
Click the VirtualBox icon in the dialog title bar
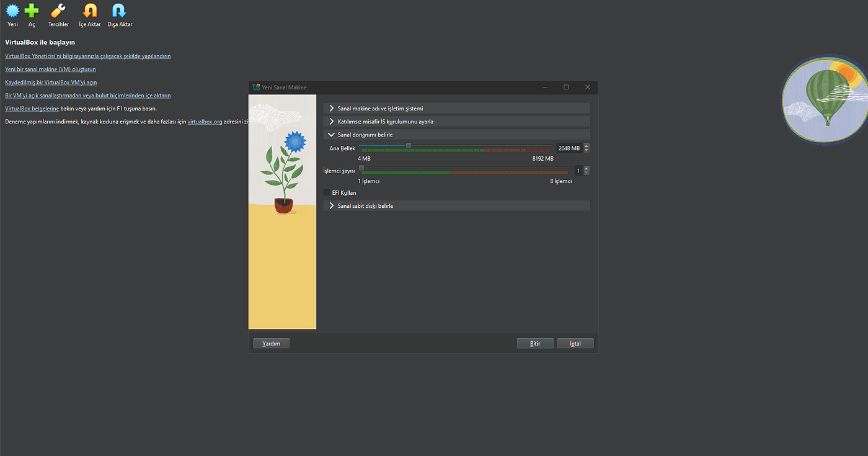pos(256,87)
